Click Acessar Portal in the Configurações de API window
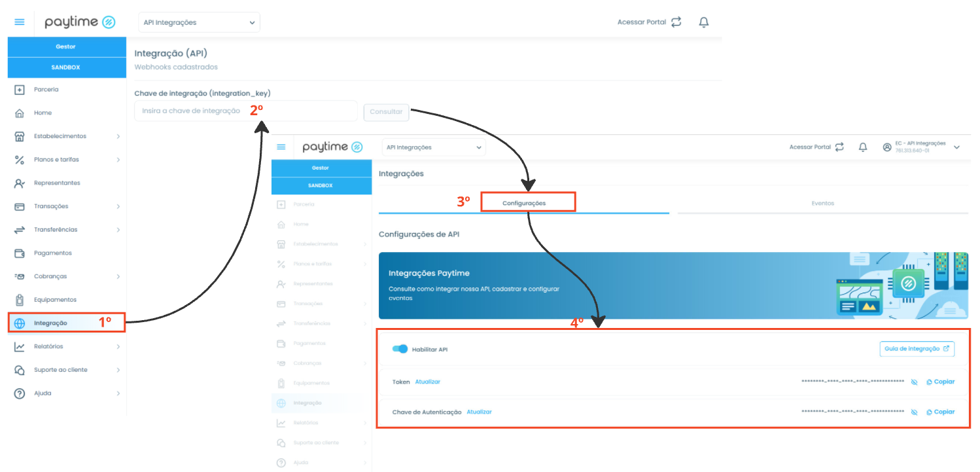 click(x=816, y=147)
